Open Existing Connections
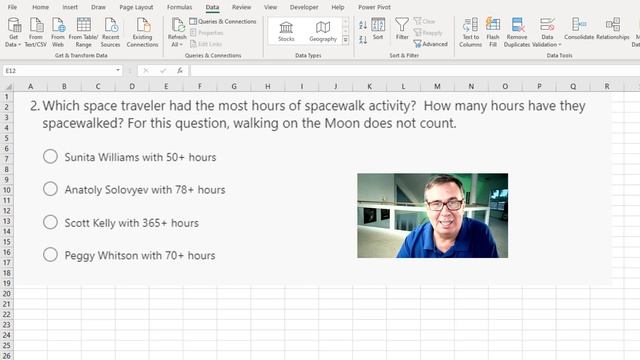Image resolution: width=640 pixels, height=360 pixels. (142, 32)
